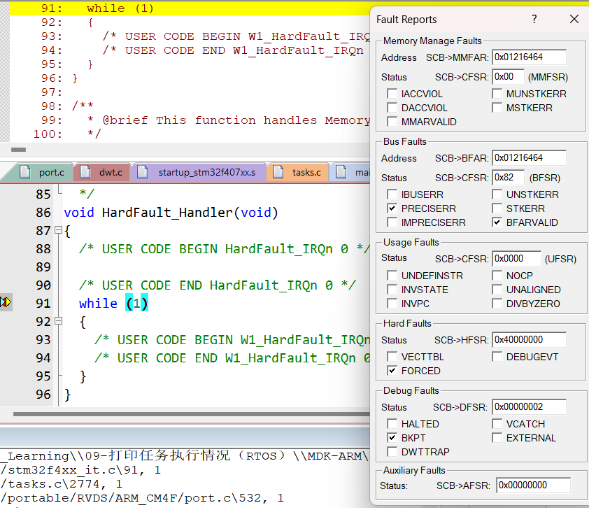Viewport: 589px width, 508px height.
Task: Click the disassembly pane horizontal scrollbar thumb
Action: click(x=18, y=150)
